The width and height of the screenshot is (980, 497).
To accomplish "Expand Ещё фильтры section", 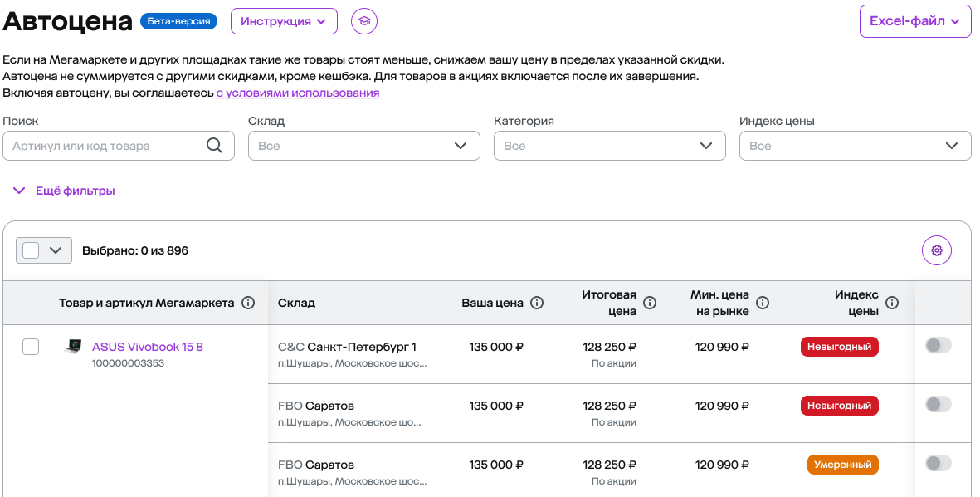I will click(65, 191).
